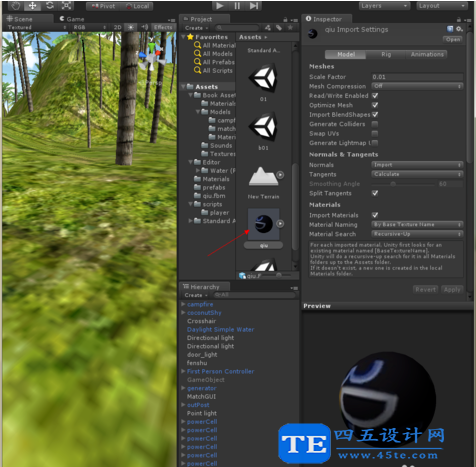Select the 01 scene asset
The width and height of the screenshot is (476, 467).
pos(263,81)
